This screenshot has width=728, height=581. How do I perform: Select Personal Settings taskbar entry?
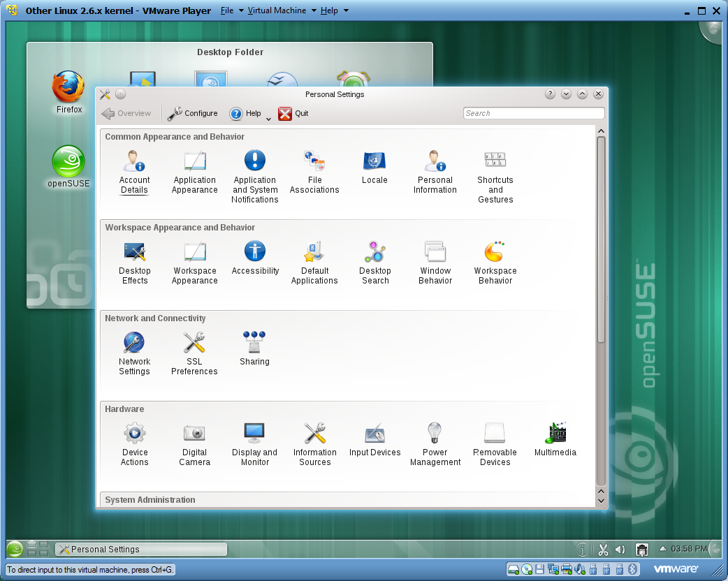pos(141,550)
